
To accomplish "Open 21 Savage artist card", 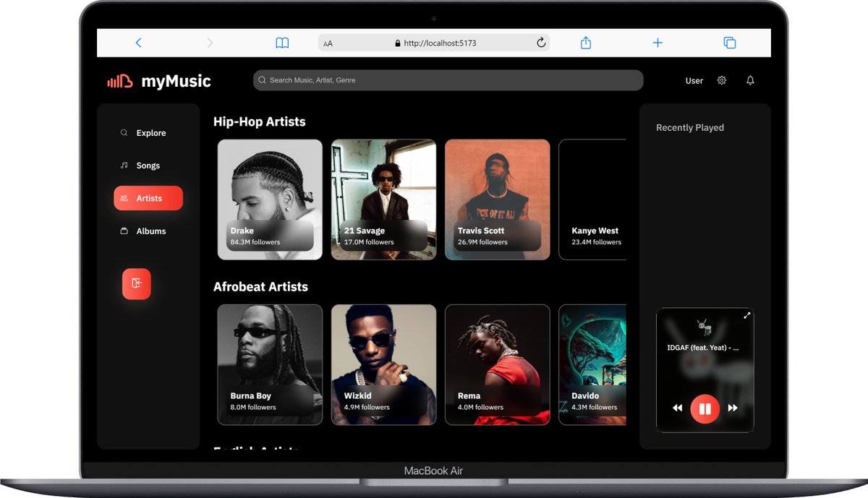I will (383, 199).
